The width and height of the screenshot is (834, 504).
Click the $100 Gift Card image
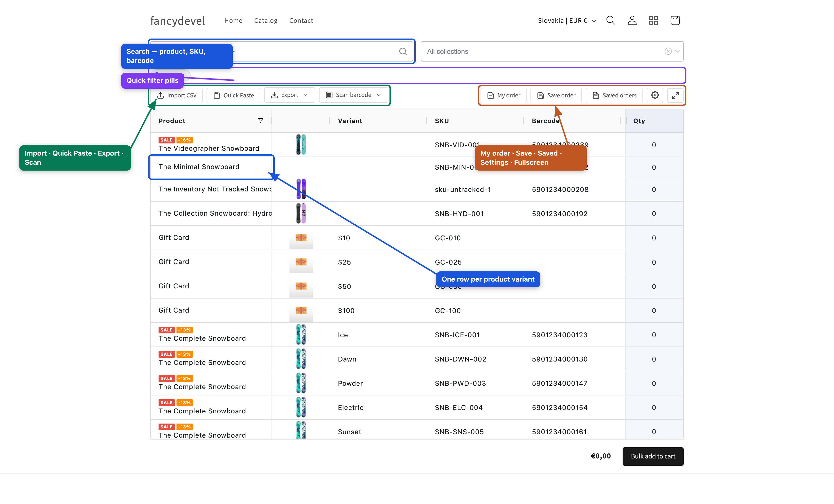pos(301,311)
